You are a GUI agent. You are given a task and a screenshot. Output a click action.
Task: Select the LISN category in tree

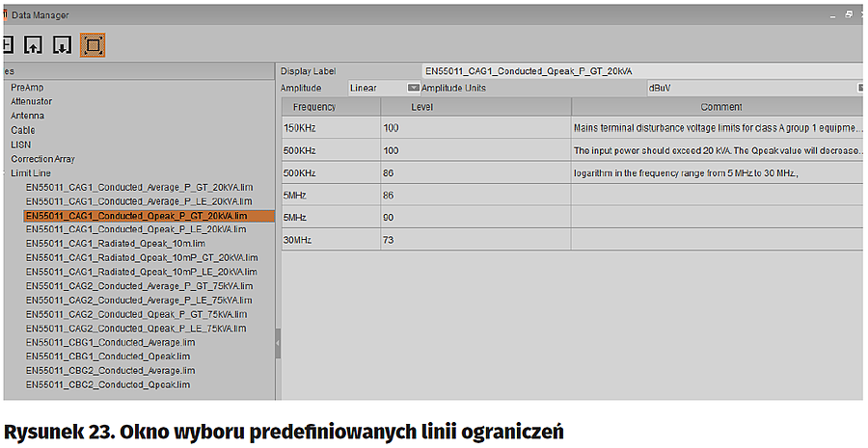coord(21,145)
